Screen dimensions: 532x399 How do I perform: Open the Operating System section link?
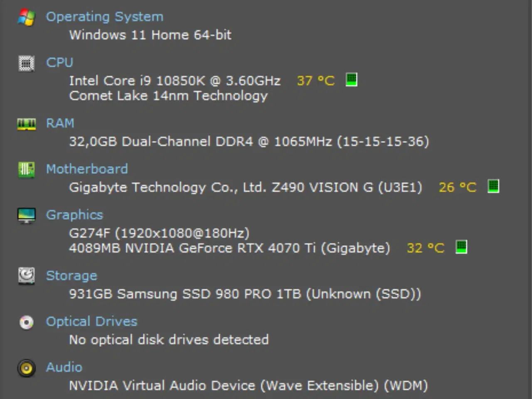104,17
